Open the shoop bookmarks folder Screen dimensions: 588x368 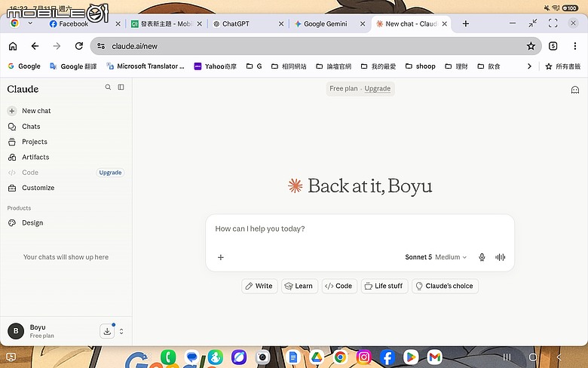click(x=421, y=66)
